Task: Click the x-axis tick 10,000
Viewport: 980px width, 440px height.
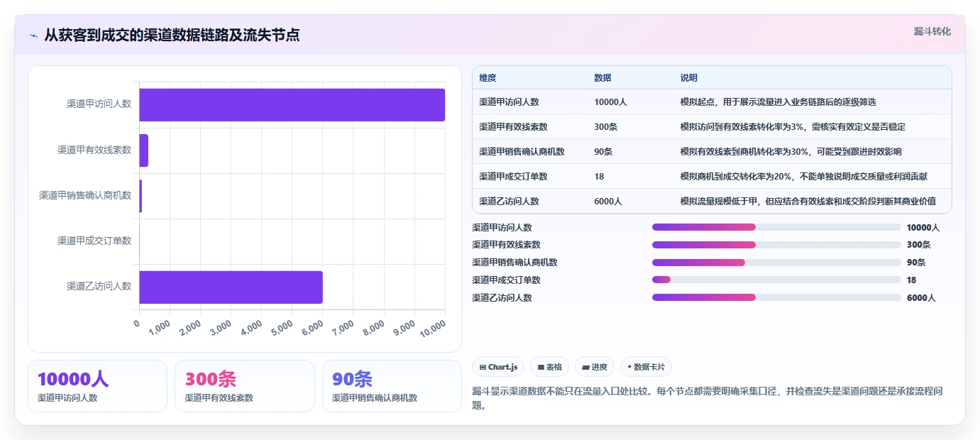Action: point(433,328)
